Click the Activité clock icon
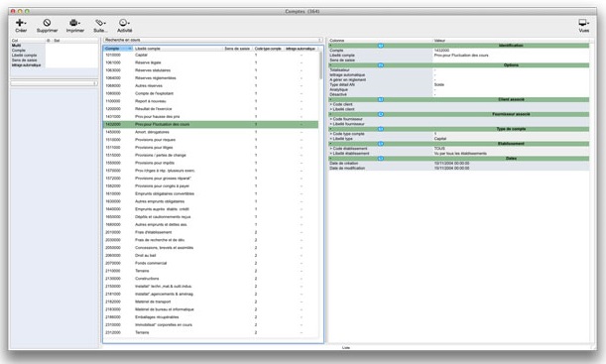The width and height of the screenshot is (606, 364). coord(123,23)
